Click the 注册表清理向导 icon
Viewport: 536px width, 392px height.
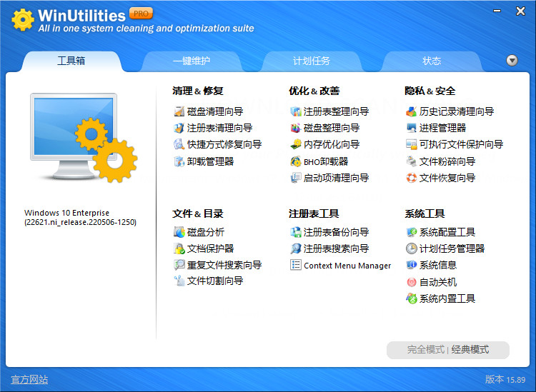pyautogui.click(x=179, y=128)
